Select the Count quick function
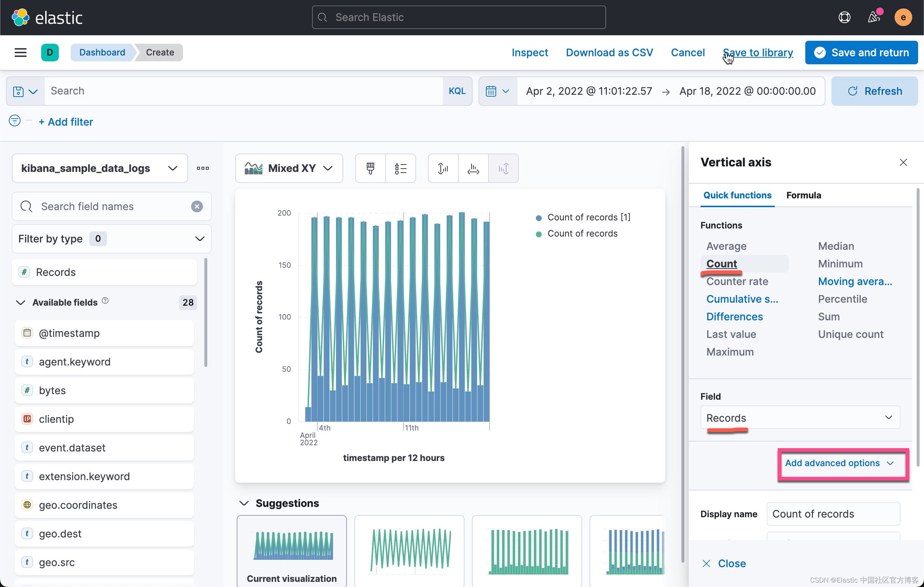The image size is (924, 587). pyautogui.click(x=721, y=264)
